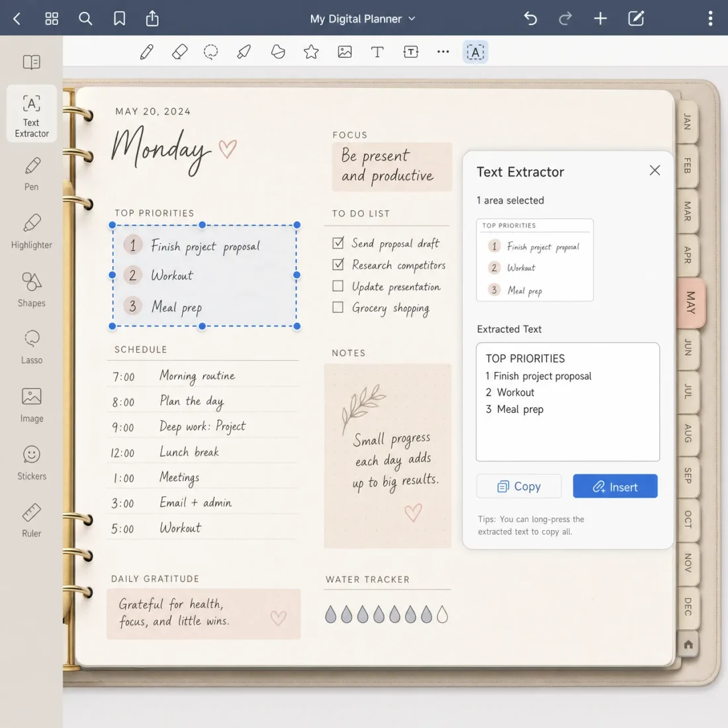Viewport: 728px width, 728px height.
Task: Copy the extracted text
Action: (x=519, y=486)
